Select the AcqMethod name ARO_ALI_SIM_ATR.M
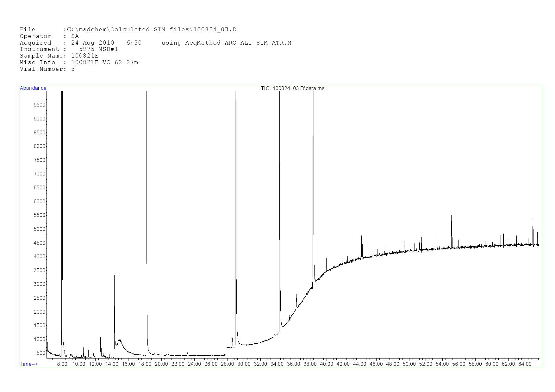Image resolution: width=555 pixels, height=392 pixels. coord(258,43)
